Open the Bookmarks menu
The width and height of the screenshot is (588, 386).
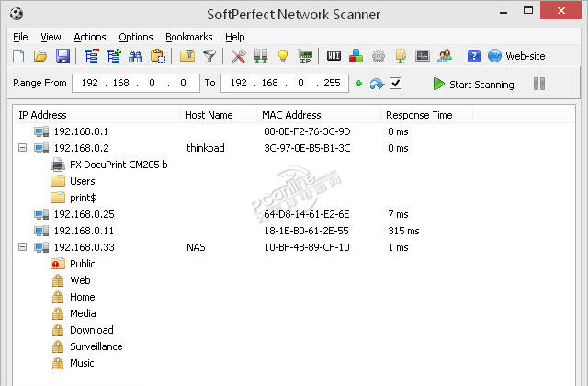click(x=188, y=37)
